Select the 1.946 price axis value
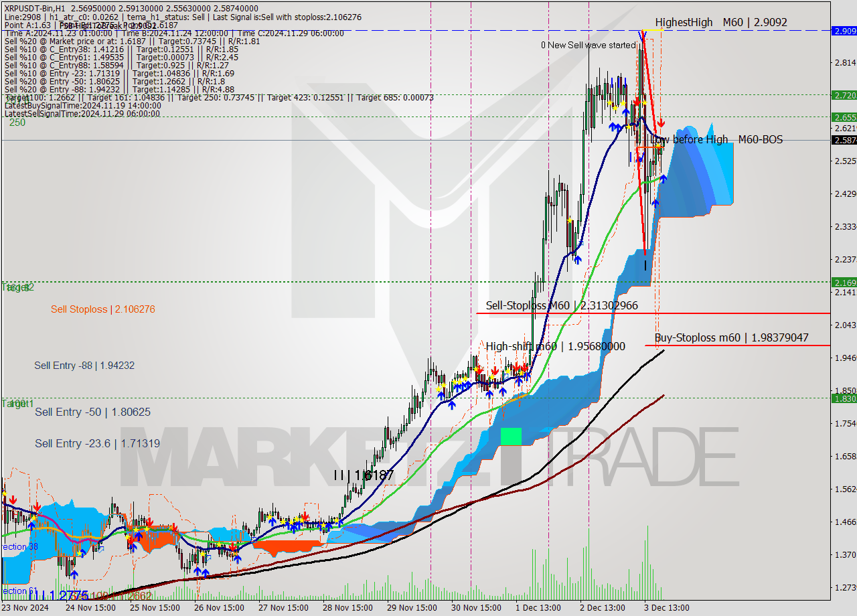Viewport: 857px width, 616px height. click(x=845, y=358)
